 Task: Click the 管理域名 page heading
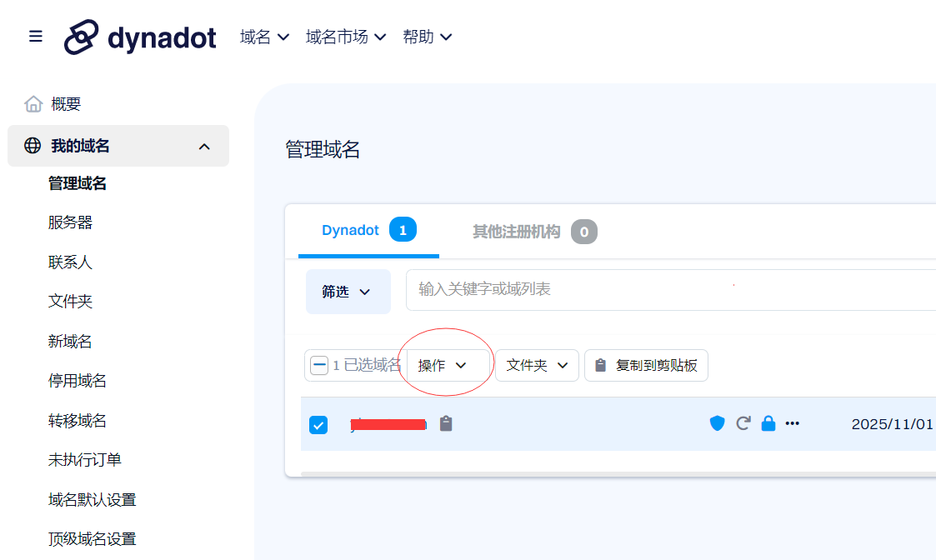point(323,149)
